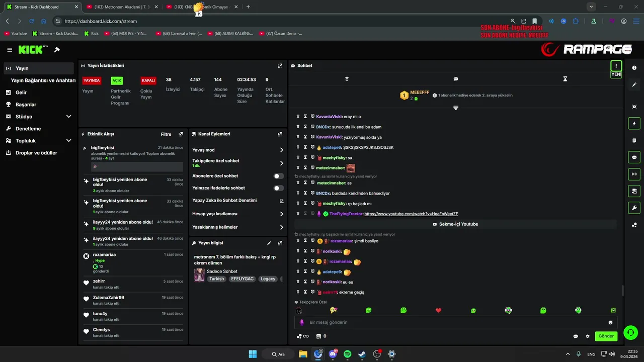Pop out the Etkinlik Akışı panel

[181, 134]
